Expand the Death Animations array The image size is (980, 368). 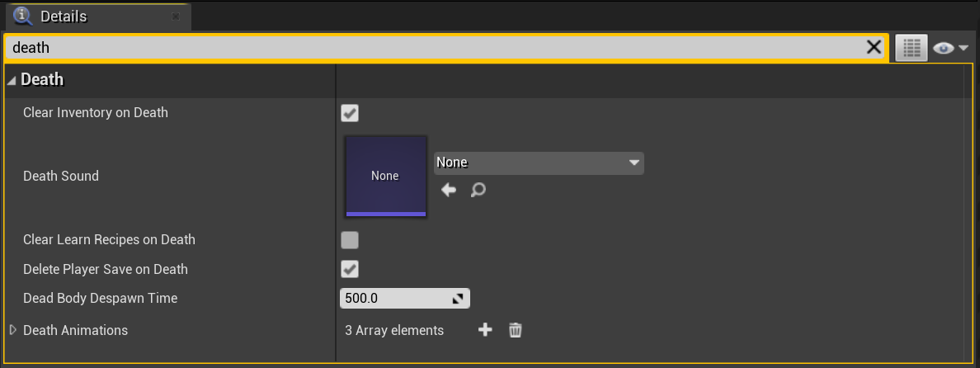coord(12,330)
